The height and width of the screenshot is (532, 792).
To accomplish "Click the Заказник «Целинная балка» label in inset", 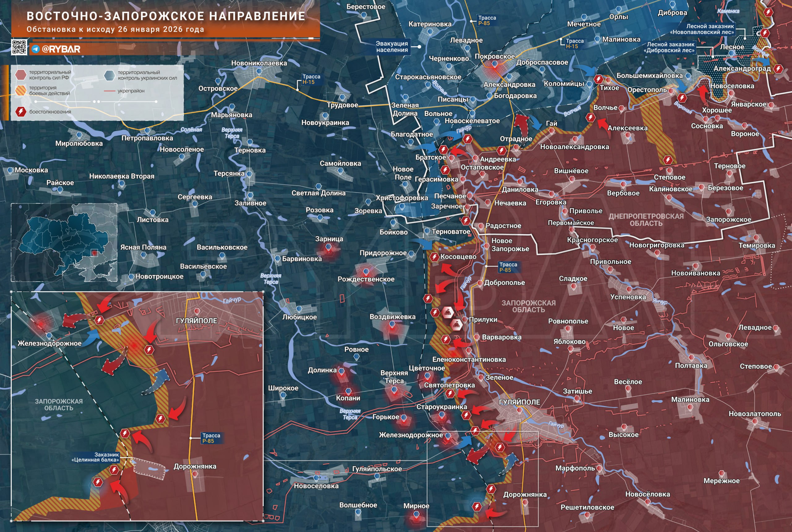I will [x=95, y=457].
